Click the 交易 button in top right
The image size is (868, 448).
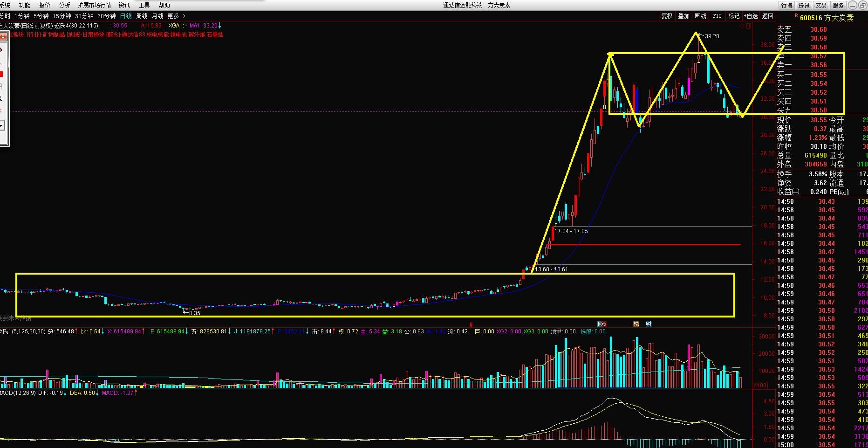click(821, 5)
